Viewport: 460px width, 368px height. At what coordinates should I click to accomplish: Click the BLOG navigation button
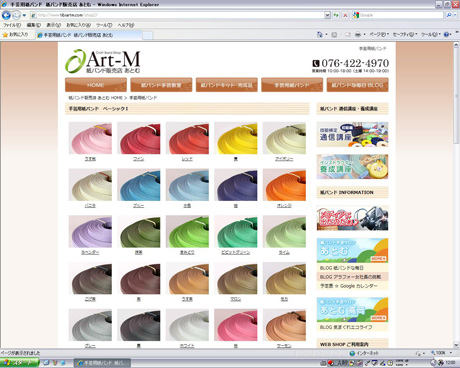click(x=357, y=85)
